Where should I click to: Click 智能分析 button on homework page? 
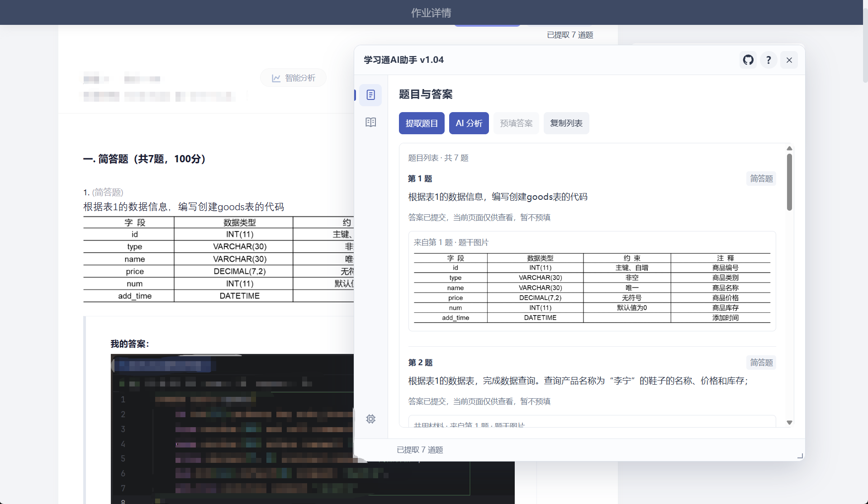pos(293,78)
